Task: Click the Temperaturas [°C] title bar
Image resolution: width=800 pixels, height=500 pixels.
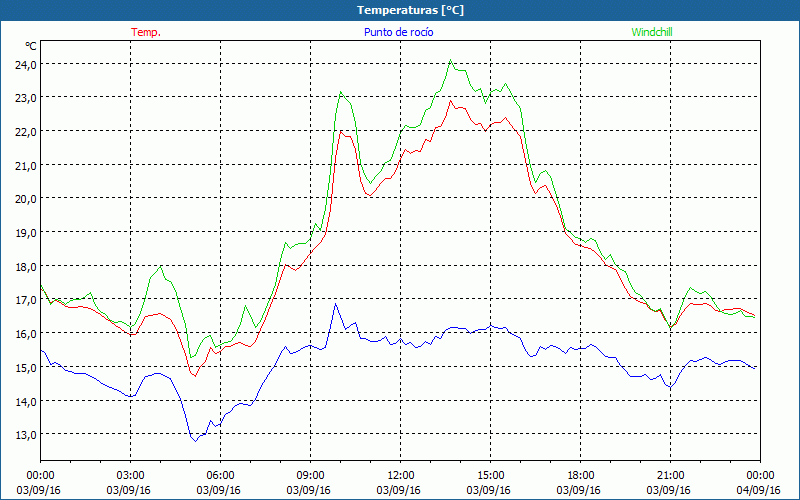Action: click(400, 10)
